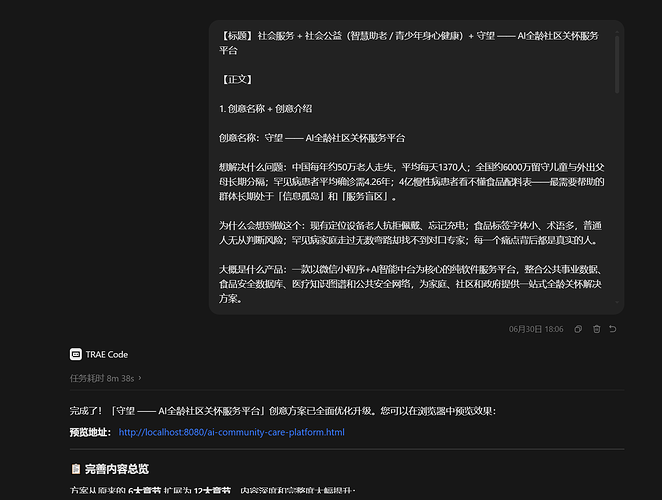Revert the message with undo arrow icon
The image size is (662, 500).
point(613,329)
